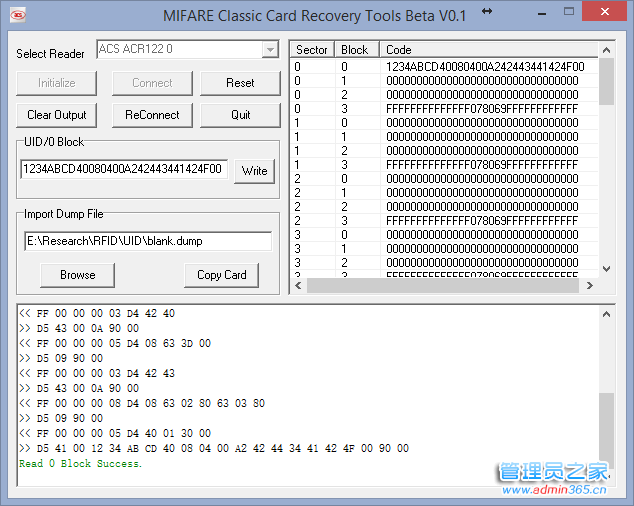Screen dimensions: 634x506
Task: Focus the UID/0 Block hex input field
Action: click(124, 169)
